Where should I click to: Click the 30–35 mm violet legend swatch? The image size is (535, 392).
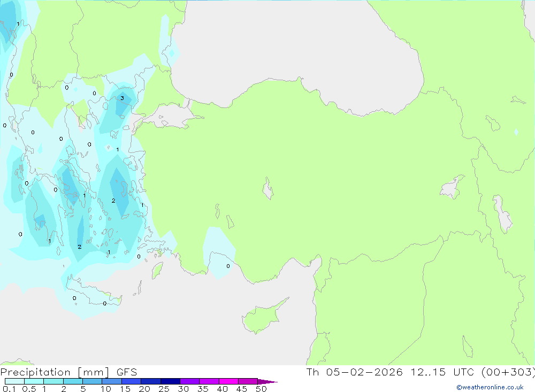pyautogui.click(x=190, y=381)
